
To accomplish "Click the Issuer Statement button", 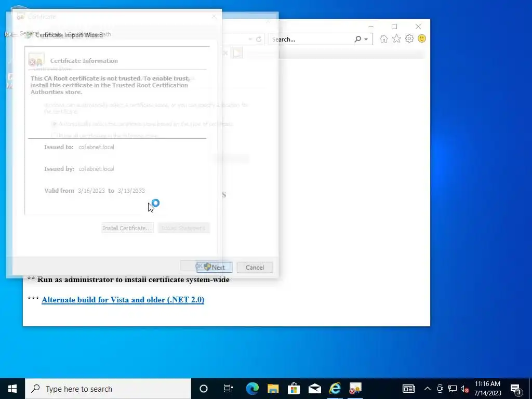I will coord(183,228).
